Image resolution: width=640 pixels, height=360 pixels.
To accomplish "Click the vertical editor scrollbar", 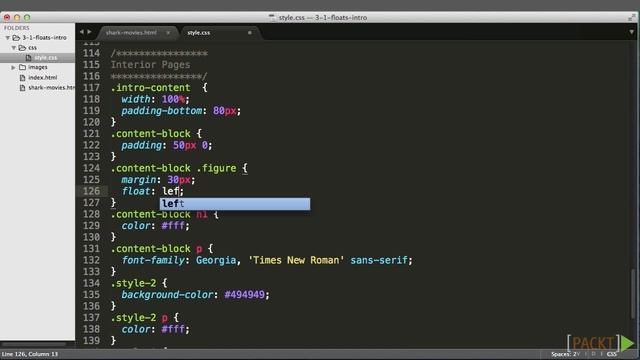I will tap(633, 294).
